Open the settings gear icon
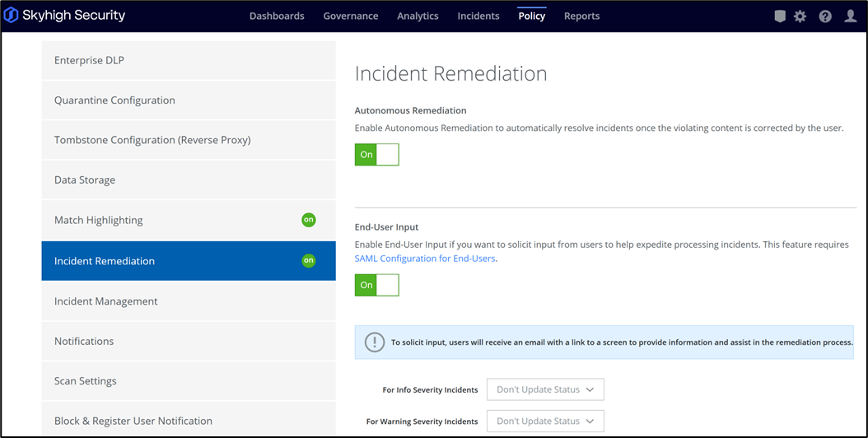Viewport: 868px width, 438px height. (x=800, y=16)
